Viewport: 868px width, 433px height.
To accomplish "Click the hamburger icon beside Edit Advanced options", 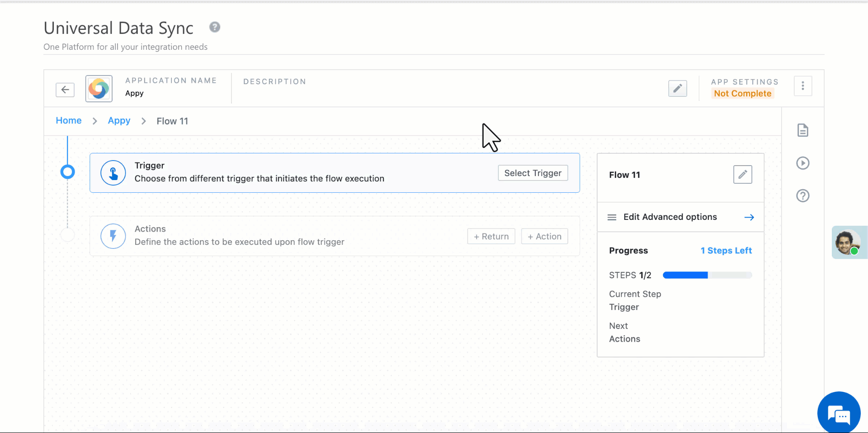I will click(x=612, y=217).
